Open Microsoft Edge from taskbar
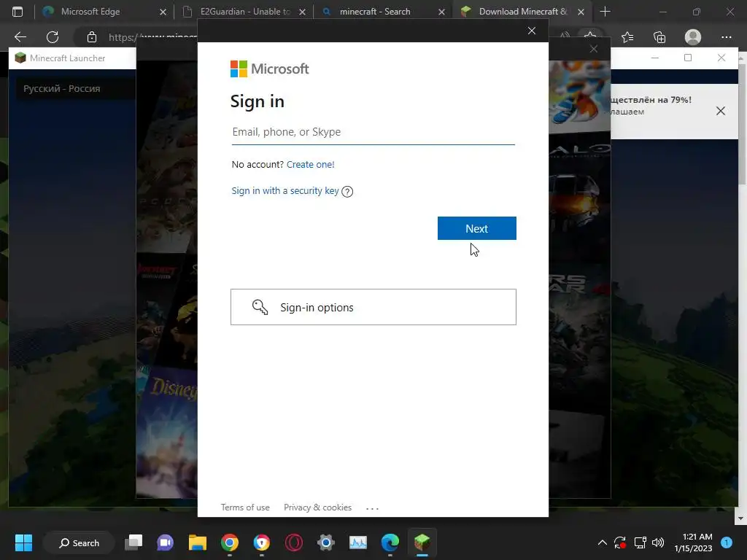Viewport: 747px width, 560px height. point(390,542)
